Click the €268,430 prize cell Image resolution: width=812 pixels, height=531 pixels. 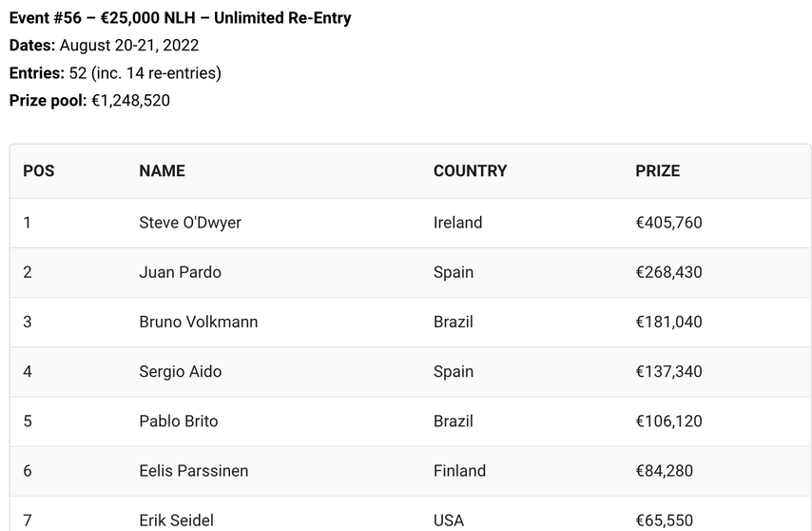click(x=668, y=272)
